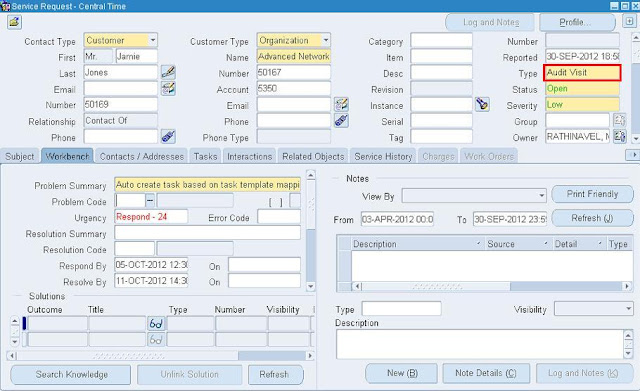Open the Notes View By dropdown
The width and height of the screenshot is (640, 391).
pos(542,196)
